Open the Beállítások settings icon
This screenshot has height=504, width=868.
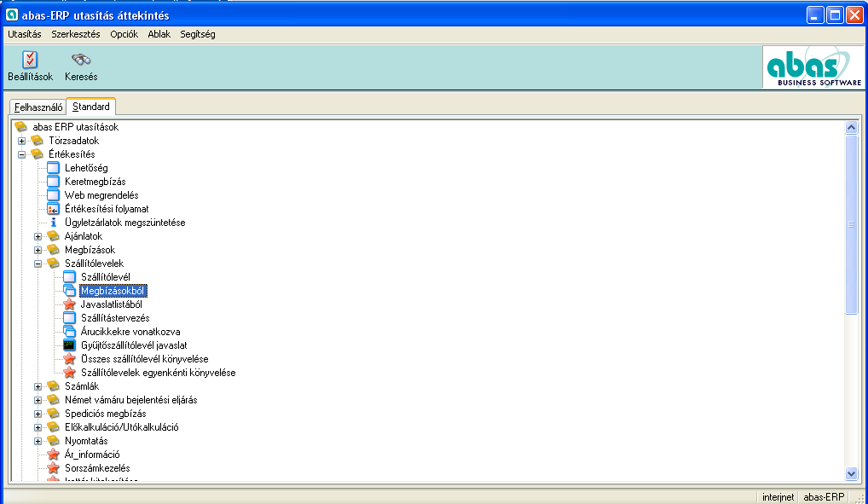click(30, 59)
